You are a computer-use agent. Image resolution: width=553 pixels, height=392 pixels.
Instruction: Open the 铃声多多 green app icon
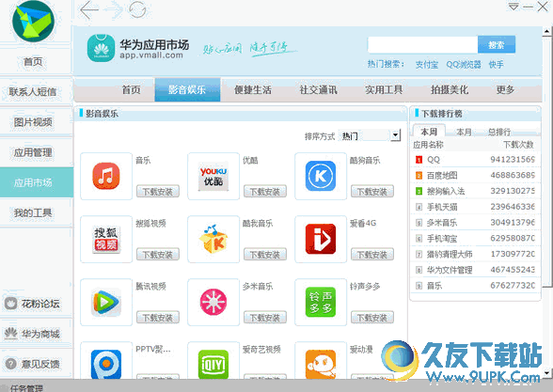click(x=321, y=302)
